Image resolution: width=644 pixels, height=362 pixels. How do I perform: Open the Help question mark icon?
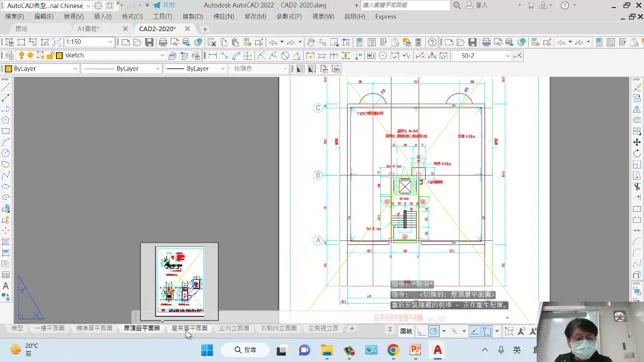[x=432, y=42]
